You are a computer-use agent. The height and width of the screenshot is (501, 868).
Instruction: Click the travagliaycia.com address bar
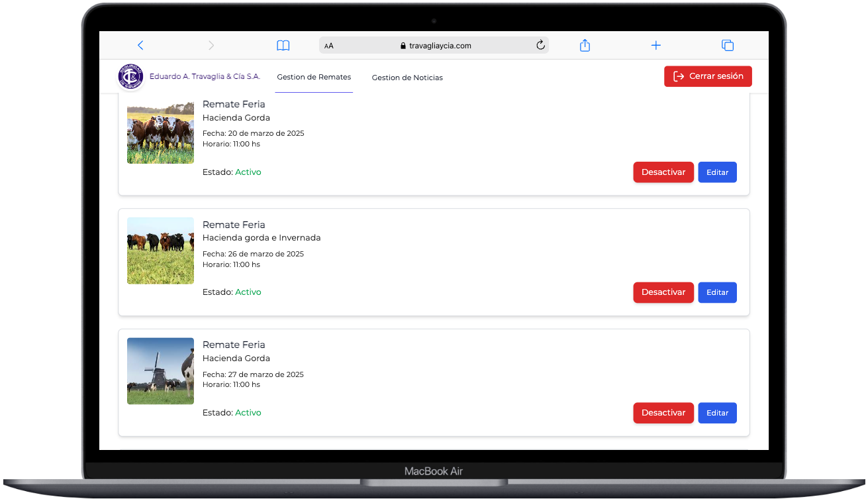[x=436, y=46]
